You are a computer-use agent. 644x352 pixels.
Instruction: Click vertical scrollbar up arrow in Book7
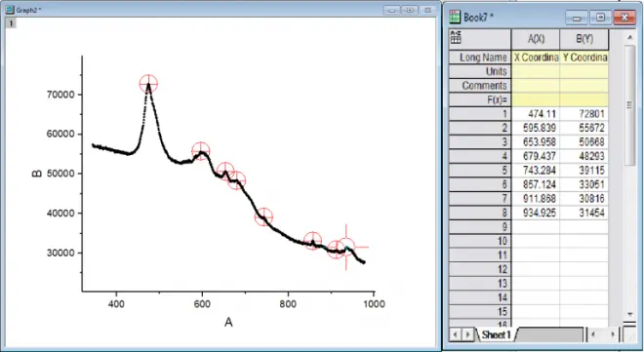coord(630,38)
